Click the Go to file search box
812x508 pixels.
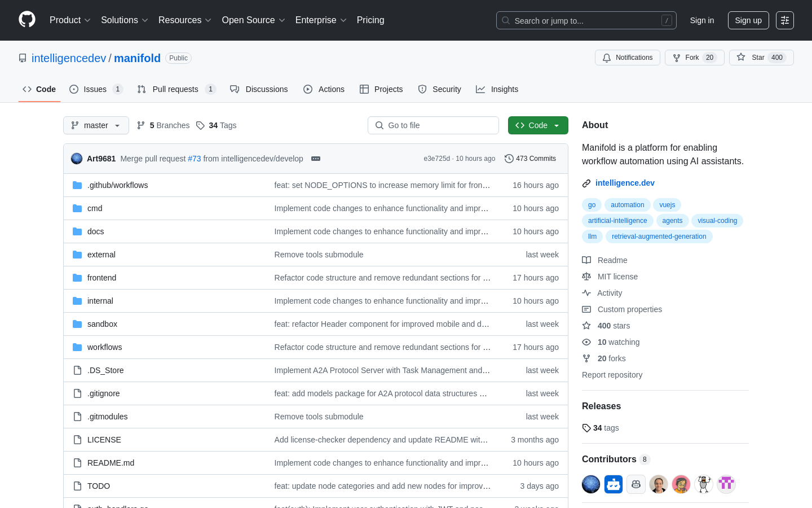(433, 125)
